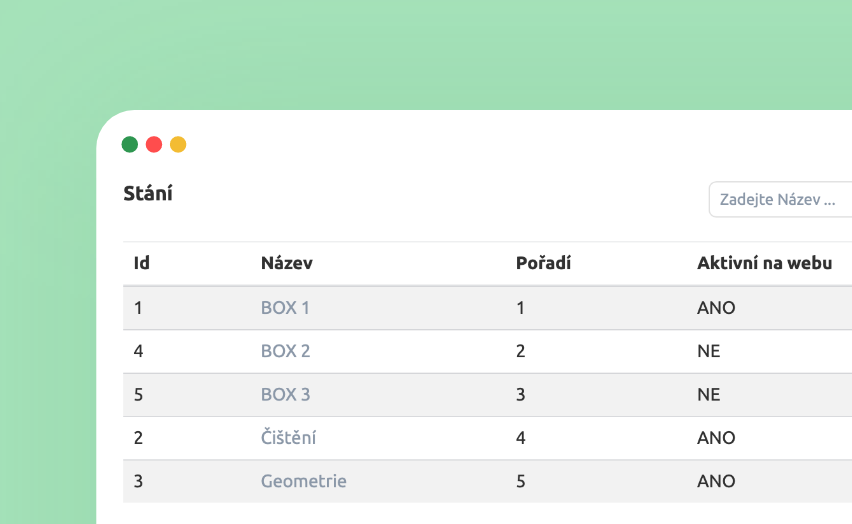Select NE status in BOX 3 row

tap(708, 394)
